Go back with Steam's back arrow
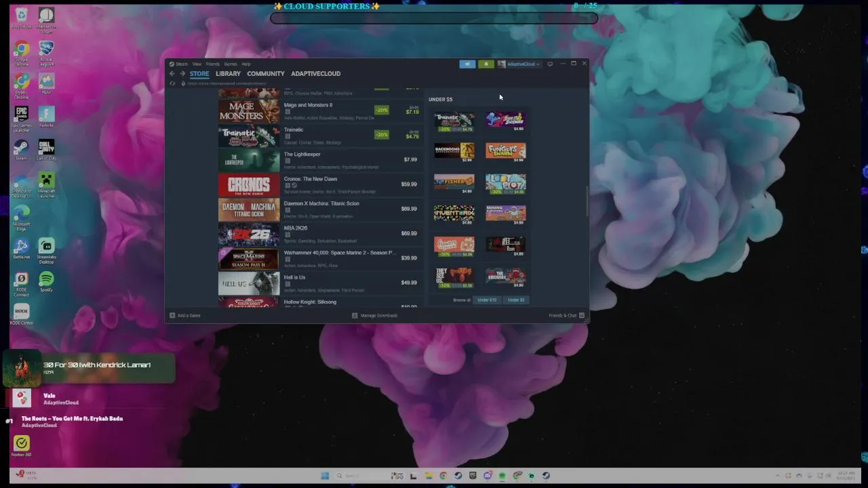 [x=172, y=74]
